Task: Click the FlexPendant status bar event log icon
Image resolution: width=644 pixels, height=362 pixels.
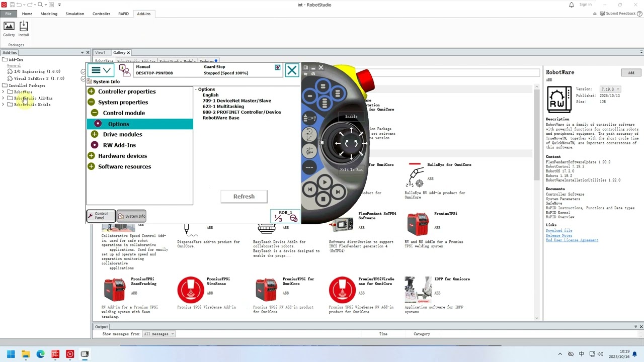Action: 277,67
